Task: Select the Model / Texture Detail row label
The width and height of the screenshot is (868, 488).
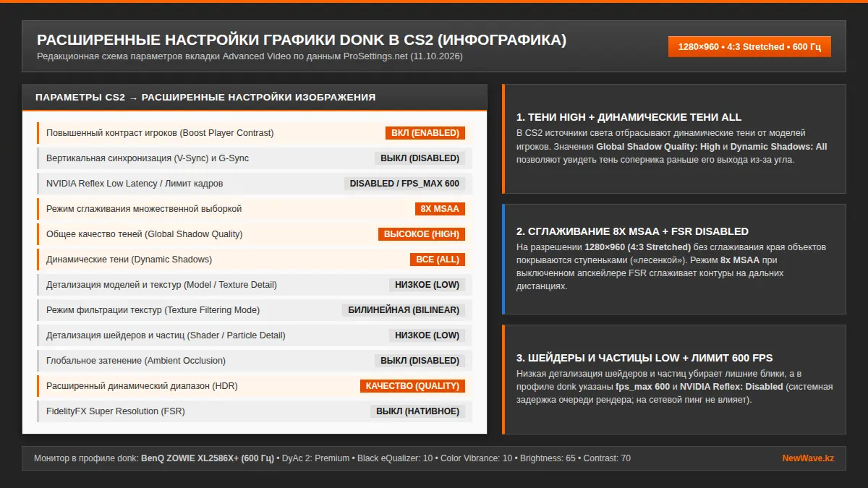Action: pyautogui.click(x=161, y=285)
